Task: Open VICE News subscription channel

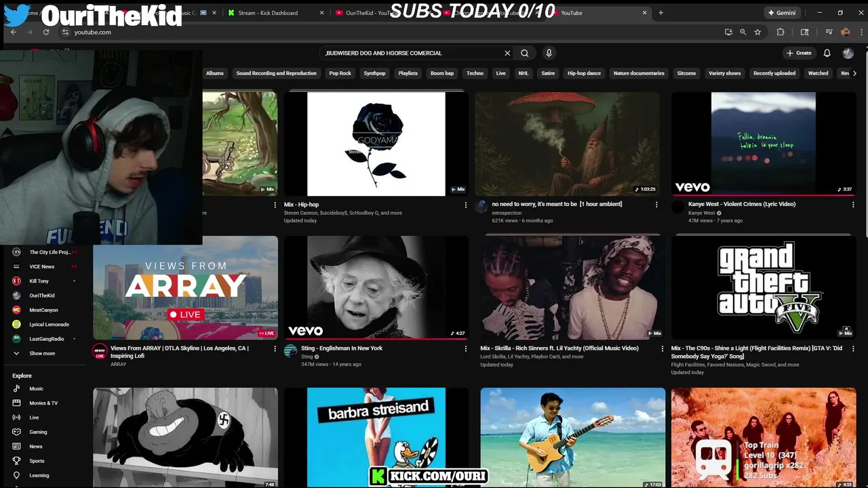Action: pos(42,266)
